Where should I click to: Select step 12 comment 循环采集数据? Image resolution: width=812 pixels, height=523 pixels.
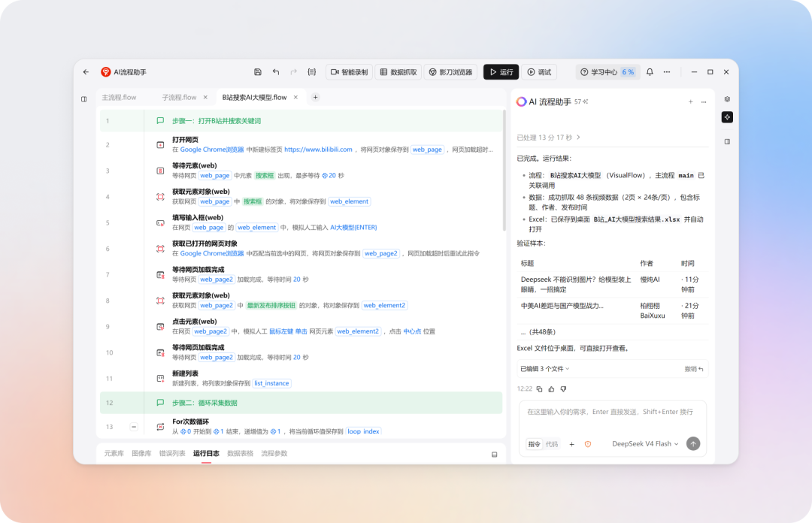pos(301,403)
